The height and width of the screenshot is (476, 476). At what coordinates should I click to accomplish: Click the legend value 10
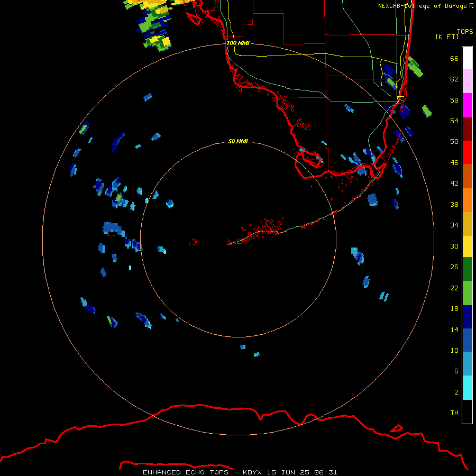(x=454, y=351)
